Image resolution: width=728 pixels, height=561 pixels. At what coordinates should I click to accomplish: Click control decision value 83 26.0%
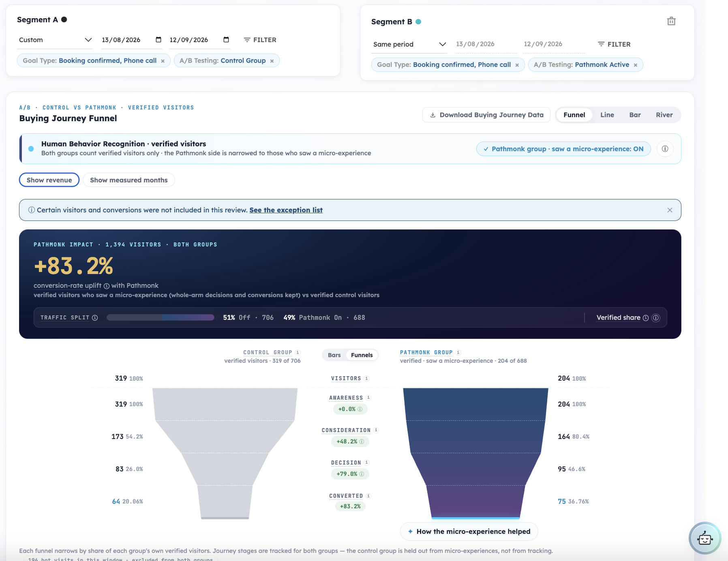point(129,469)
